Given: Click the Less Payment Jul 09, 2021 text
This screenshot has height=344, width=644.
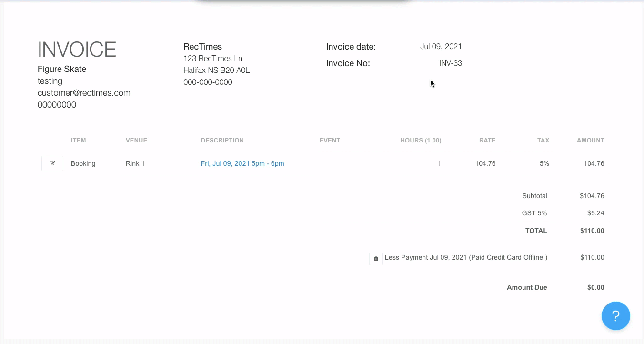Looking at the screenshot, I should [466, 257].
